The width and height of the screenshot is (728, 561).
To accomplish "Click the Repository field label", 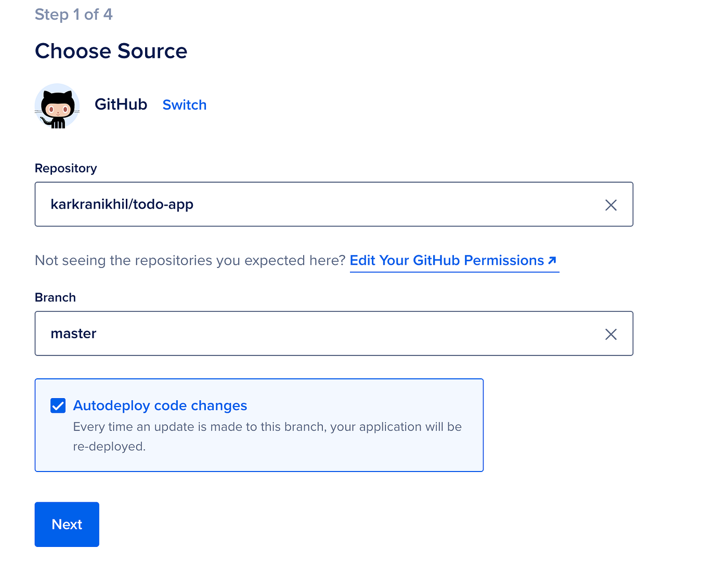I will point(66,168).
